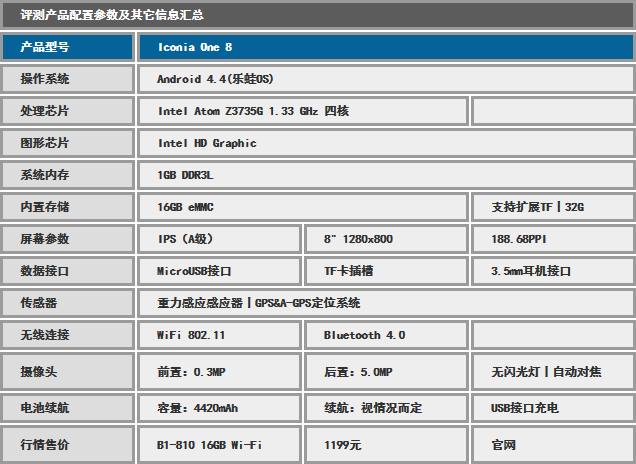636x464 pixels.
Task: Click the 容量: 4420mAh cell
Action: coord(219,408)
